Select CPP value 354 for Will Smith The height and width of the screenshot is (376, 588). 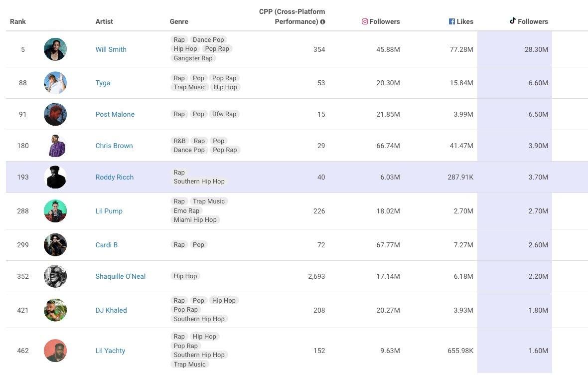(x=319, y=49)
